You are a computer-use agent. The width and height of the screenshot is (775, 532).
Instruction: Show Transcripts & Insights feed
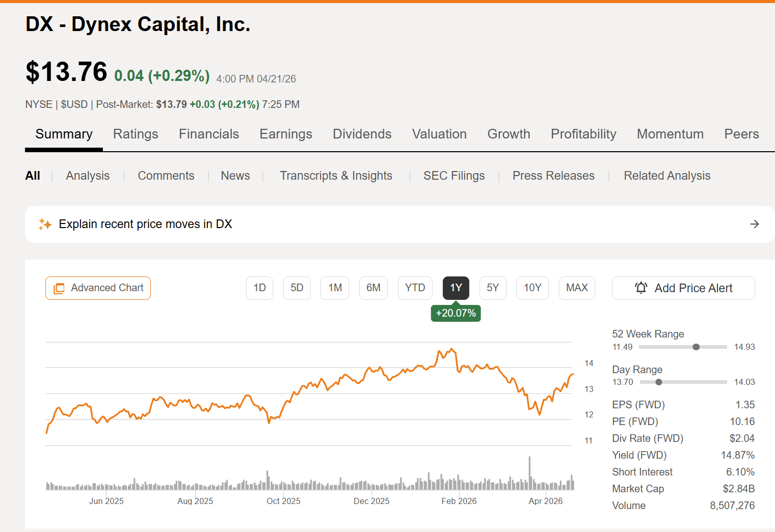click(x=336, y=176)
